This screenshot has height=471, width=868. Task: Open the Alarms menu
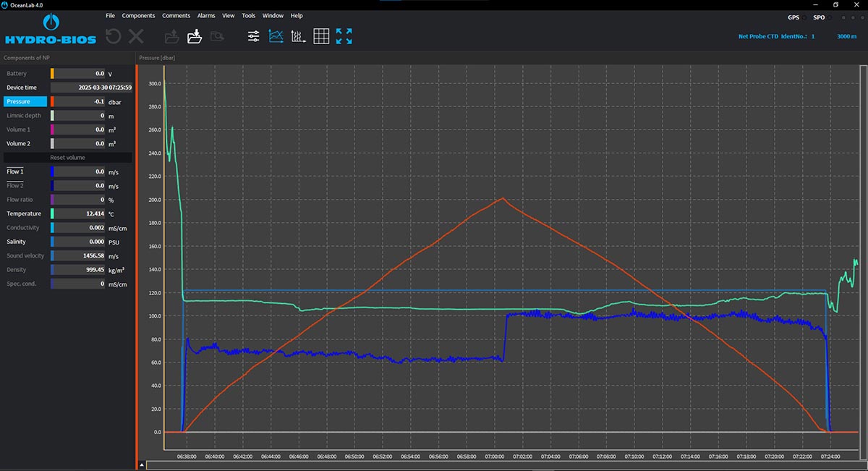tap(206, 15)
